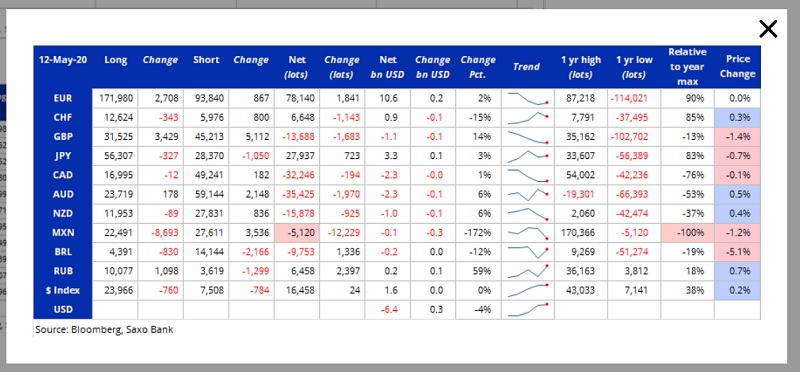
Task: Click the GBP price change -1.4%
Action: point(737,137)
